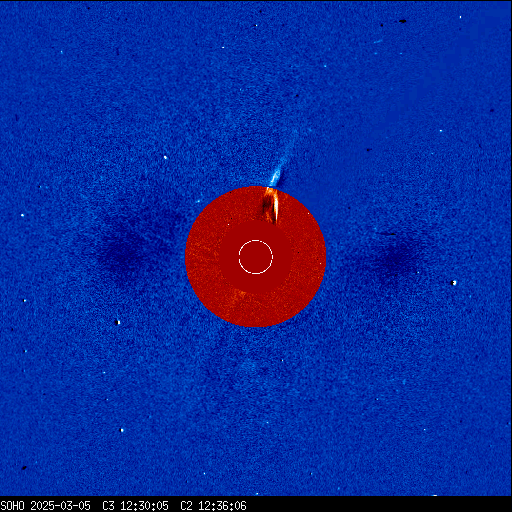The width and height of the screenshot is (512, 512).
Task: Select the black speck at top right edge
Action: 403,21
